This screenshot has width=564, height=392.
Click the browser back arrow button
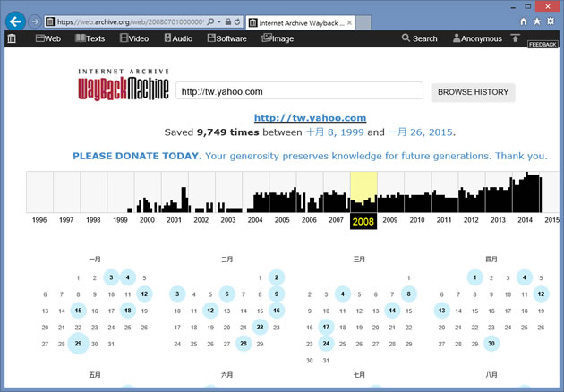tap(15, 22)
